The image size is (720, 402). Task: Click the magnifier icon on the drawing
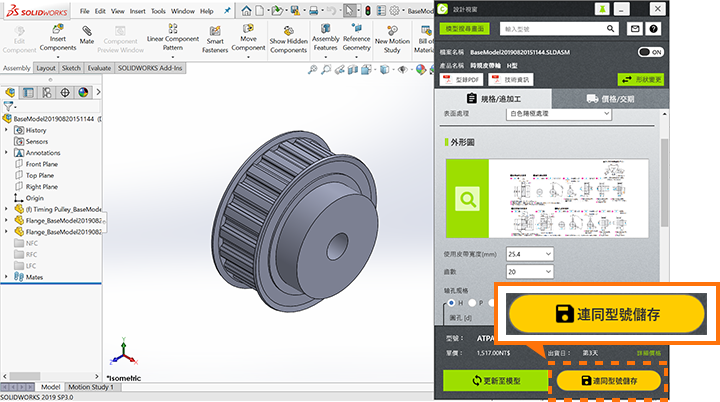(467, 199)
